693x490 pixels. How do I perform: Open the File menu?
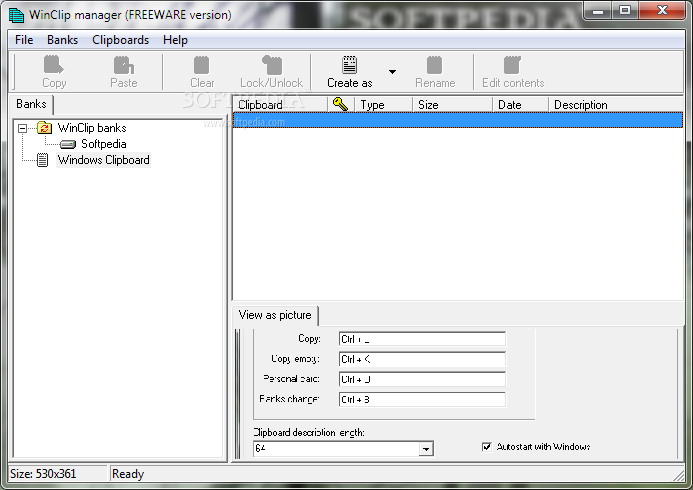24,40
